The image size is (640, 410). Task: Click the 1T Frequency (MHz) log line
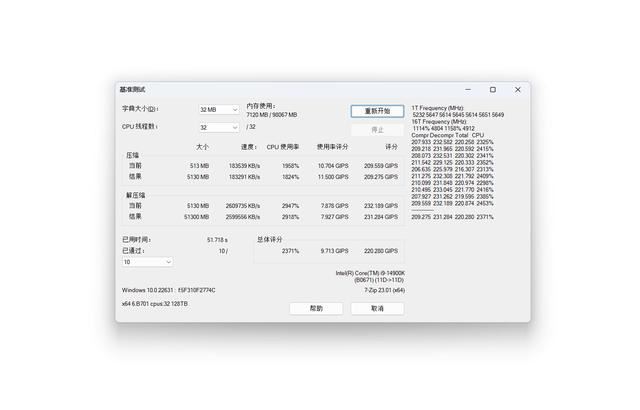[438, 108]
